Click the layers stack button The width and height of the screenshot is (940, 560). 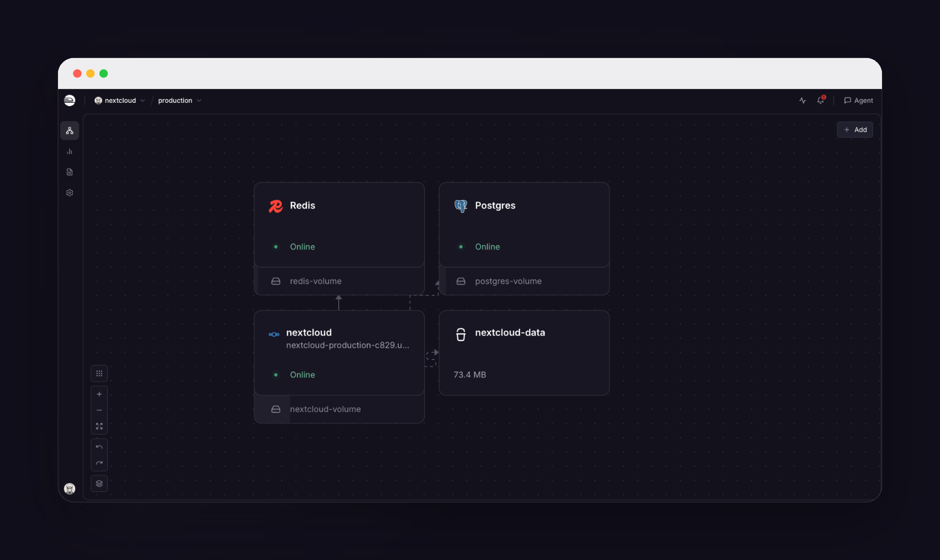click(100, 484)
